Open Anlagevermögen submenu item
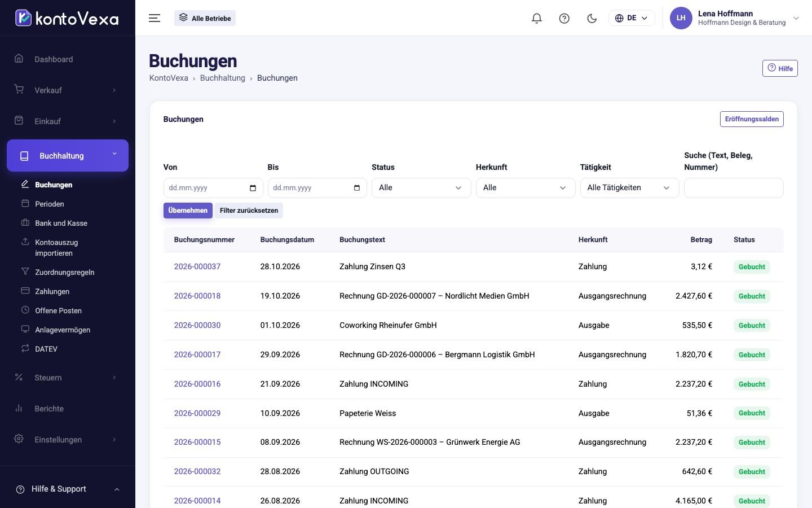The height and width of the screenshot is (508, 812). tap(63, 330)
